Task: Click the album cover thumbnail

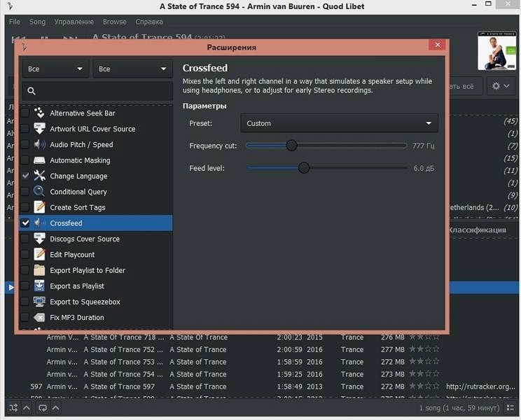Action: [x=496, y=50]
